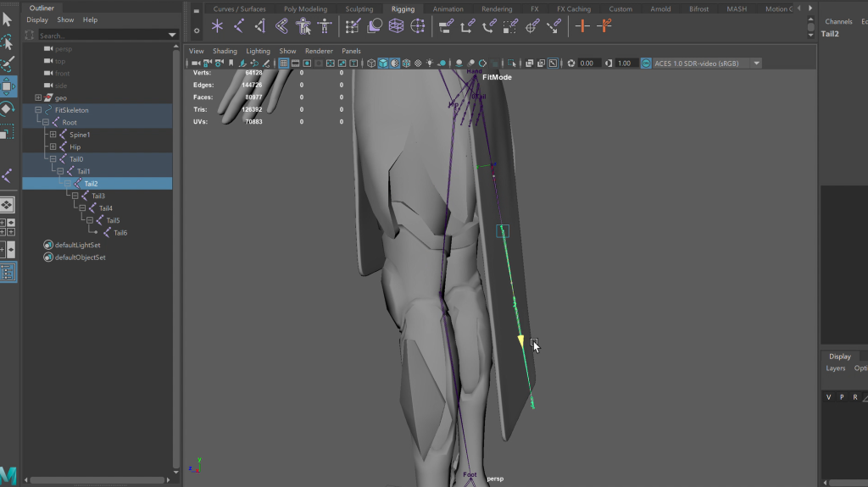
Task: Select defaultLightSet in the Outliner
Action: click(77, 245)
